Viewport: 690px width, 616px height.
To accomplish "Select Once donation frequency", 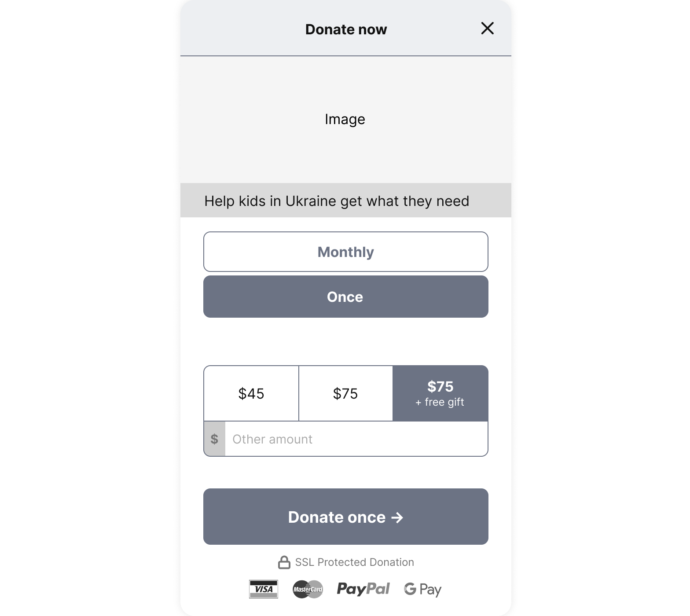I will click(x=345, y=297).
